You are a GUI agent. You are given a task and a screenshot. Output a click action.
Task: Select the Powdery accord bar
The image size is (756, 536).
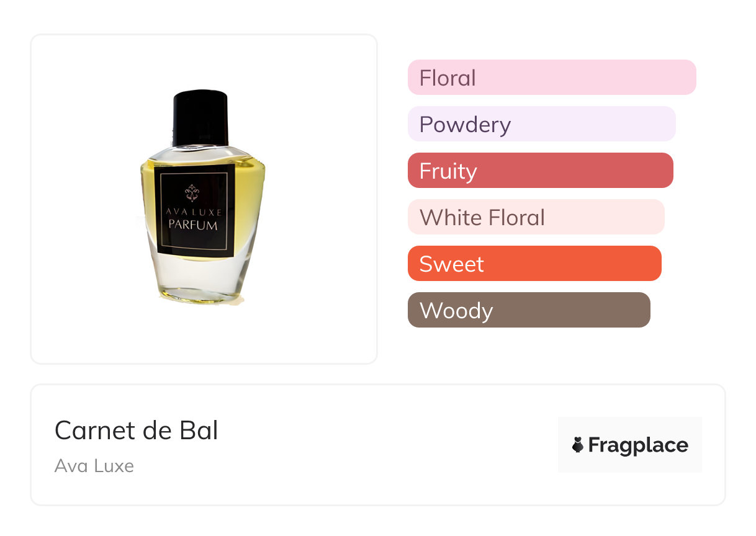(x=541, y=124)
